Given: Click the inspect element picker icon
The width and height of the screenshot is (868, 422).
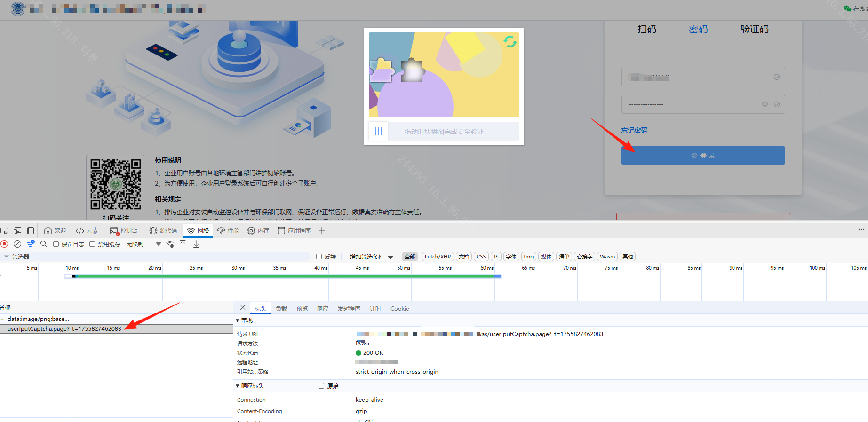Looking at the screenshot, I should [x=4, y=231].
